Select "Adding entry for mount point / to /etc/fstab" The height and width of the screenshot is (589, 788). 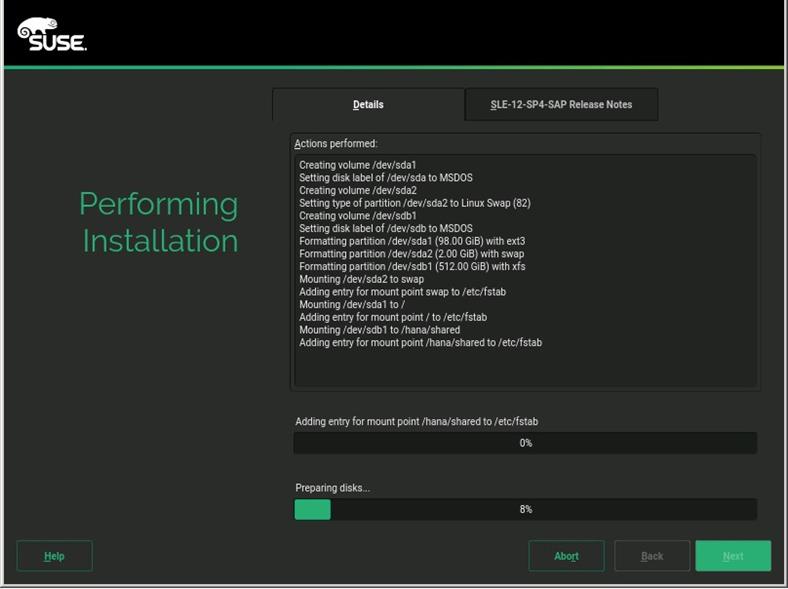tap(393, 317)
